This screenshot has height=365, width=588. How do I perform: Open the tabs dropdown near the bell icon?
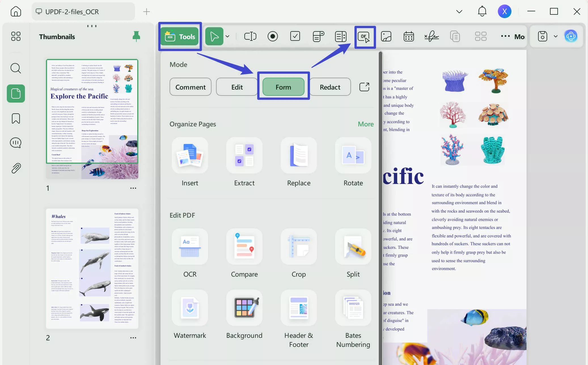click(x=459, y=11)
